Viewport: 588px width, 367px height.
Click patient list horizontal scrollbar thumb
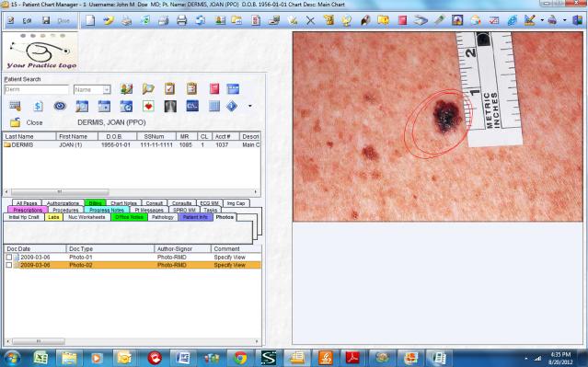[60, 192]
